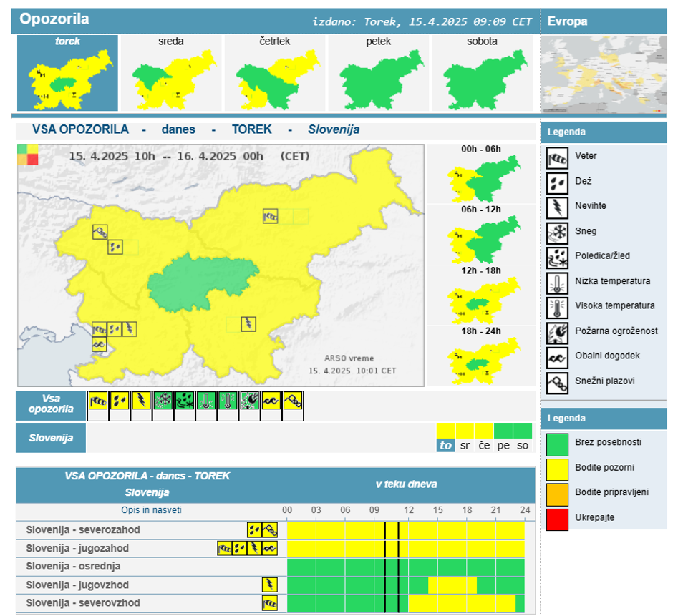Open the petek forecast tab
The image size is (673, 616).
pyautogui.click(x=377, y=73)
